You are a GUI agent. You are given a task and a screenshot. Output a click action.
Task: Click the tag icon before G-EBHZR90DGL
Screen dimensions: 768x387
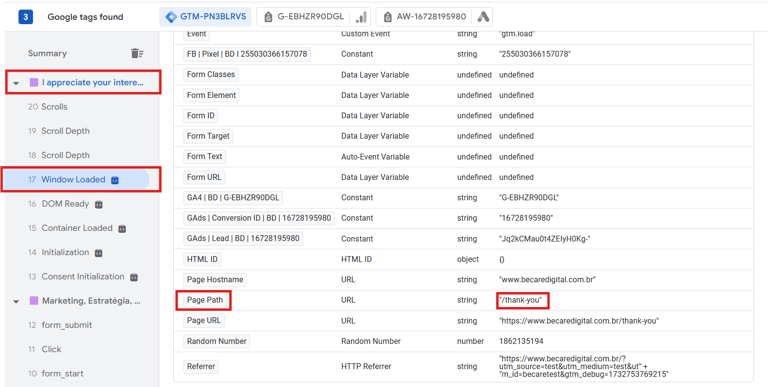[x=267, y=17]
